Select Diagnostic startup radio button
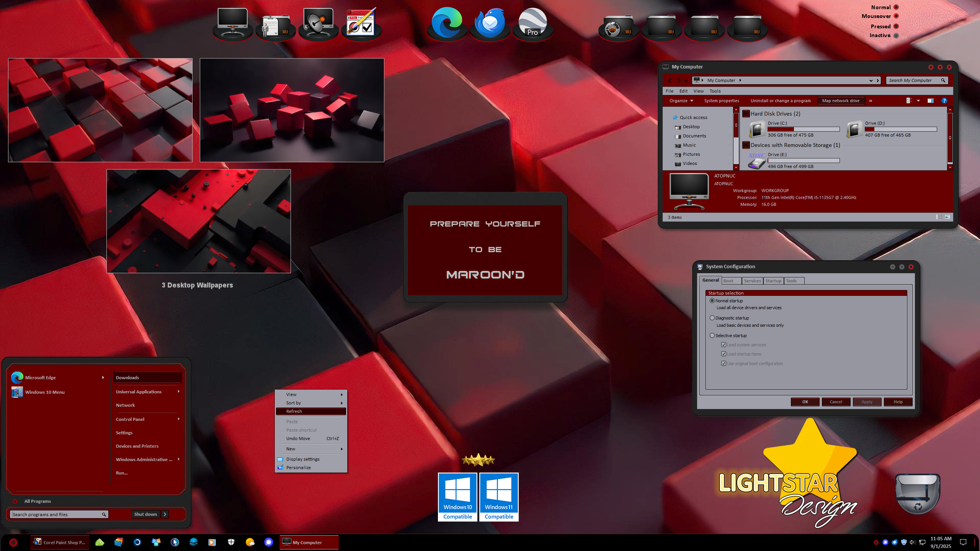The height and width of the screenshot is (551, 980). 712,318
